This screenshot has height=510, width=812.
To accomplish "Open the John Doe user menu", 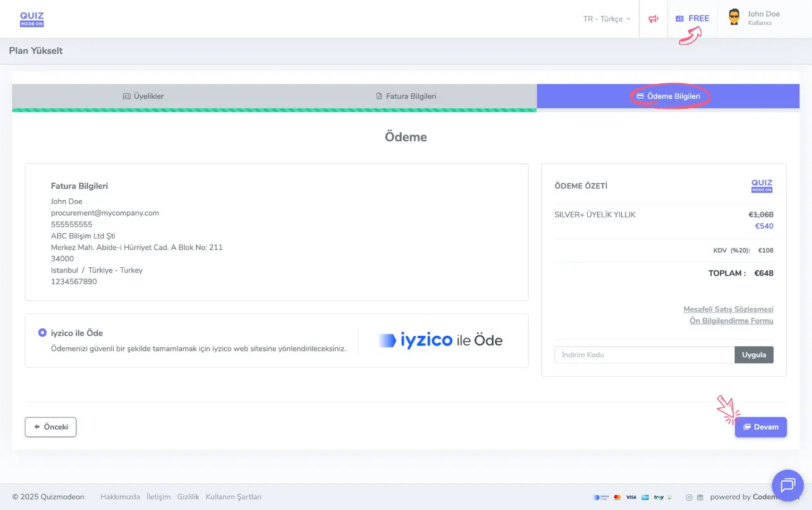I will point(763,18).
